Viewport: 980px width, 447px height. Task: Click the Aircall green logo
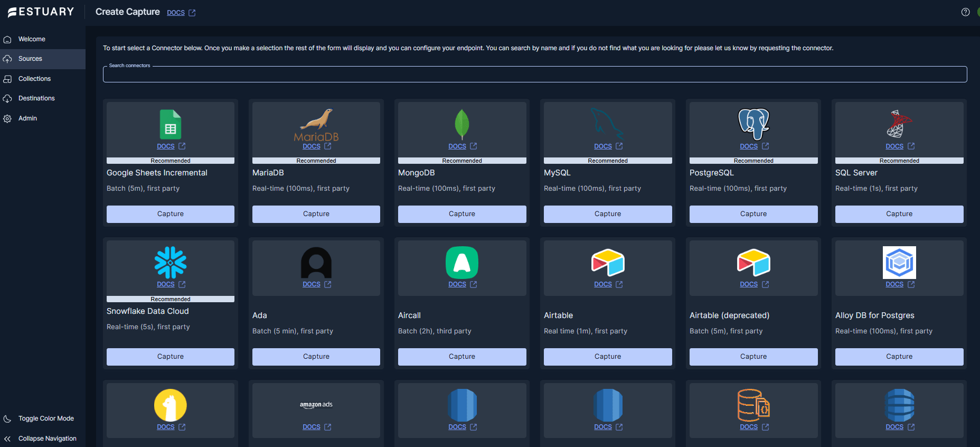click(461, 263)
